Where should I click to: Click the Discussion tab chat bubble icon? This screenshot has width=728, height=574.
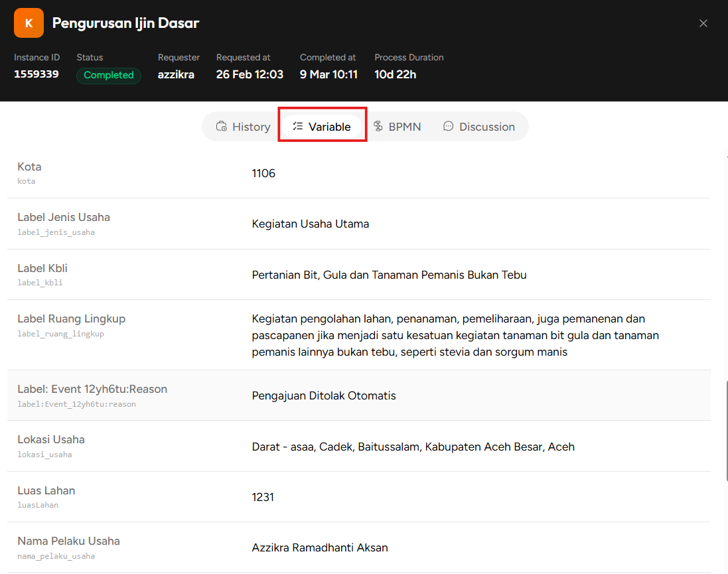(x=448, y=126)
